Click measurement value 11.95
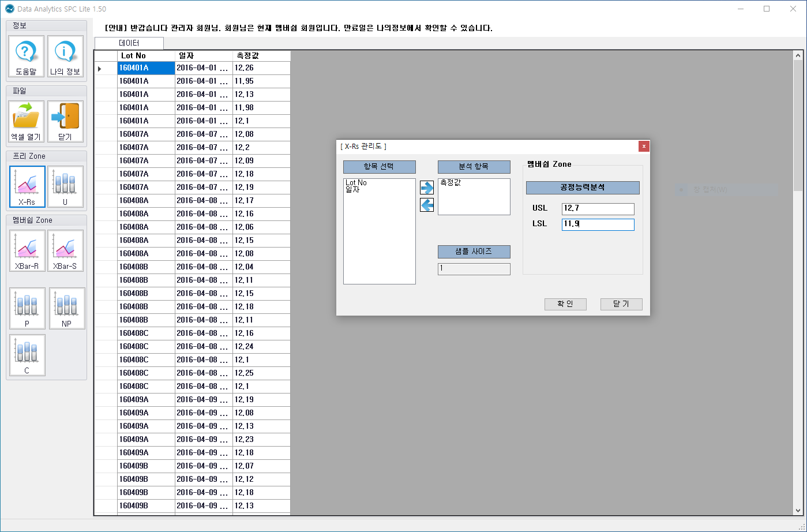The image size is (807, 532). 261,81
